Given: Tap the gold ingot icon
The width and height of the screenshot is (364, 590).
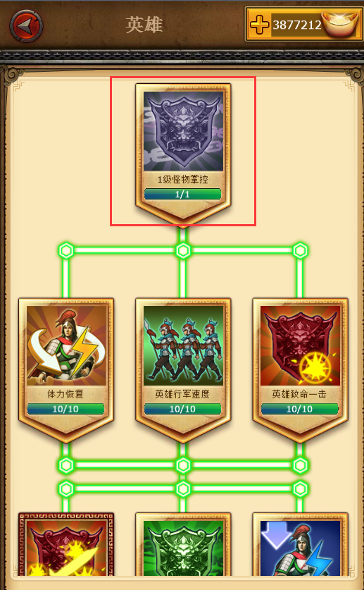Looking at the screenshot, I should [x=340, y=25].
